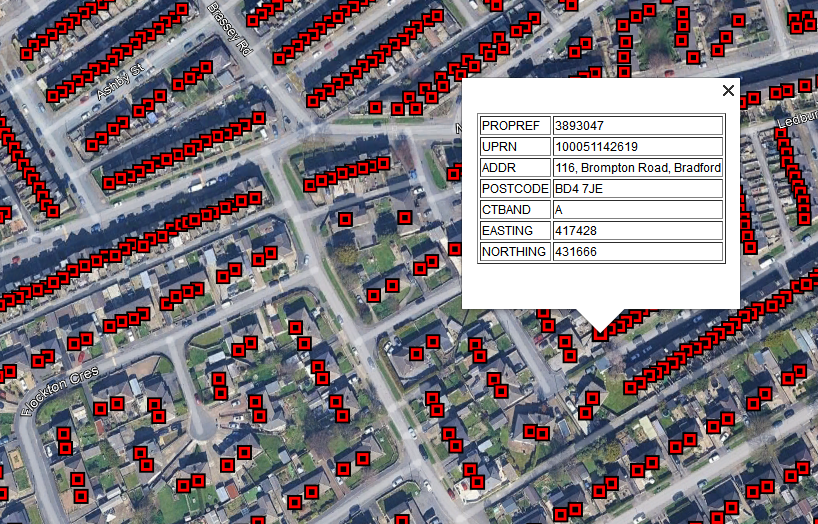818x524 pixels.
Task: Select the PROPREF label cell
Action: tap(515, 126)
